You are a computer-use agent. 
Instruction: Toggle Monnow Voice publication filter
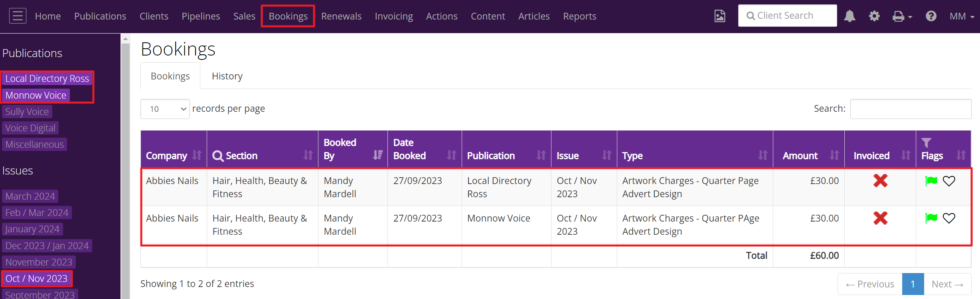[x=36, y=95]
